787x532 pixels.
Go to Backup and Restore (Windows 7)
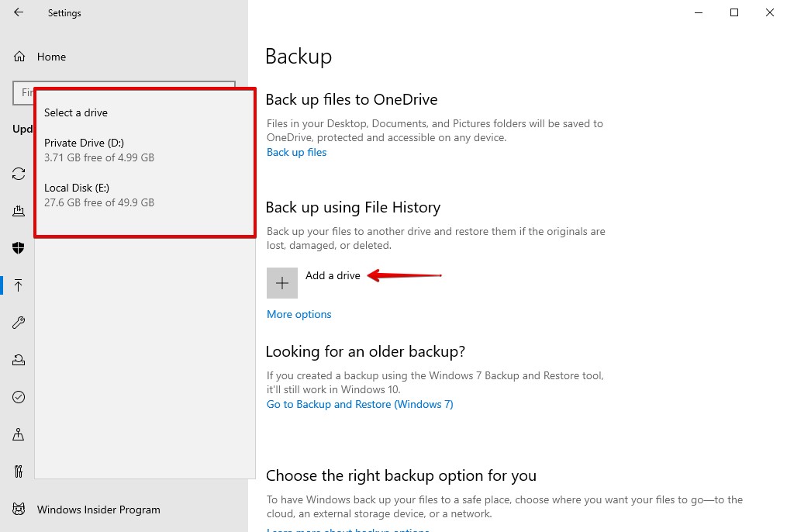pyautogui.click(x=360, y=404)
